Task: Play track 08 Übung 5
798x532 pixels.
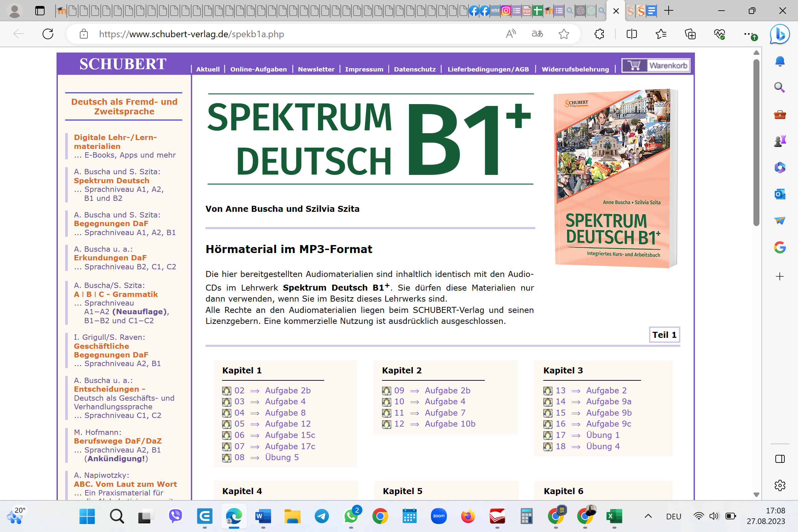Action: (282, 458)
